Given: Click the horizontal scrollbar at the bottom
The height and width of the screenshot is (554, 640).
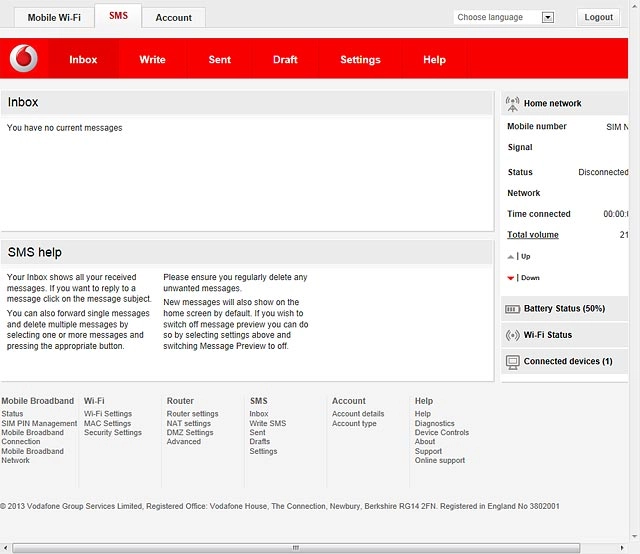Looking at the screenshot, I should point(296,547).
